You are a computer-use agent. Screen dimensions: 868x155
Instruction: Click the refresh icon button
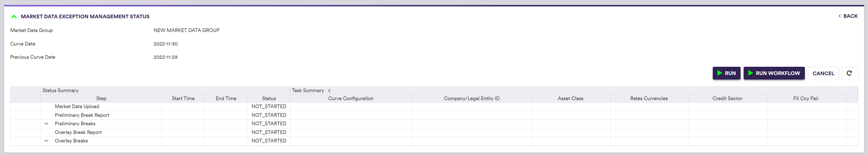point(849,73)
